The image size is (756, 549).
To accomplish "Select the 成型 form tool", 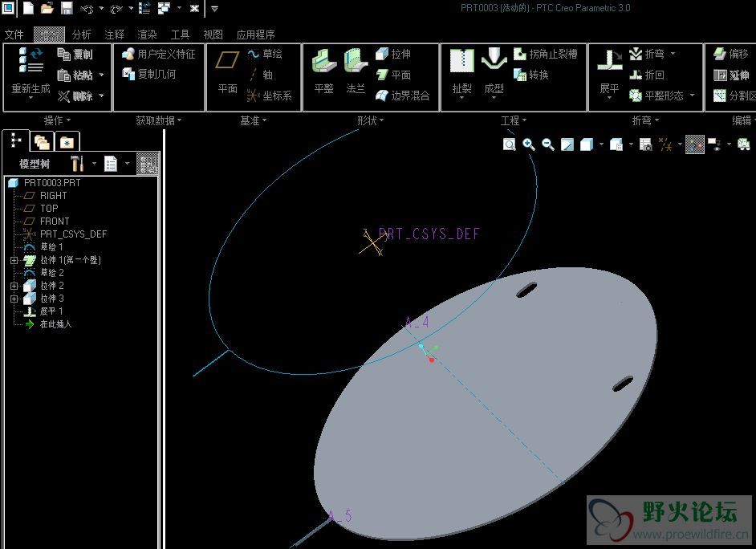I will click(494, 72).
